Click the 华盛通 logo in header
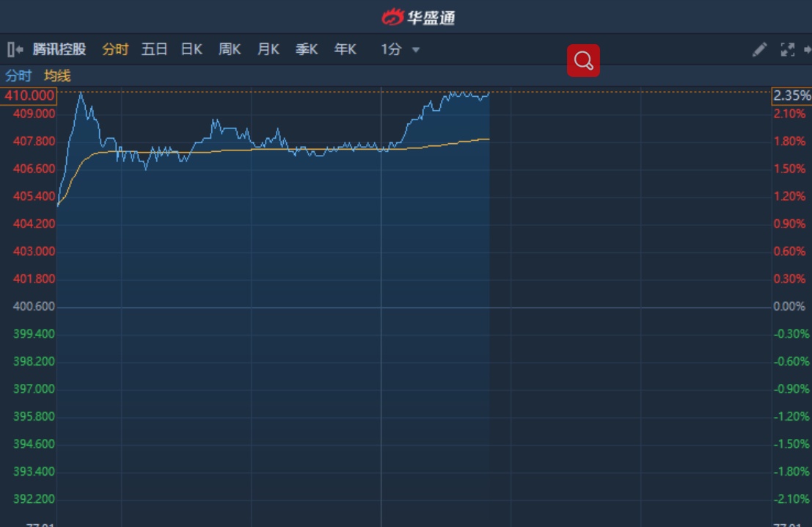The image size is (812, 527). tap(419, 17)
